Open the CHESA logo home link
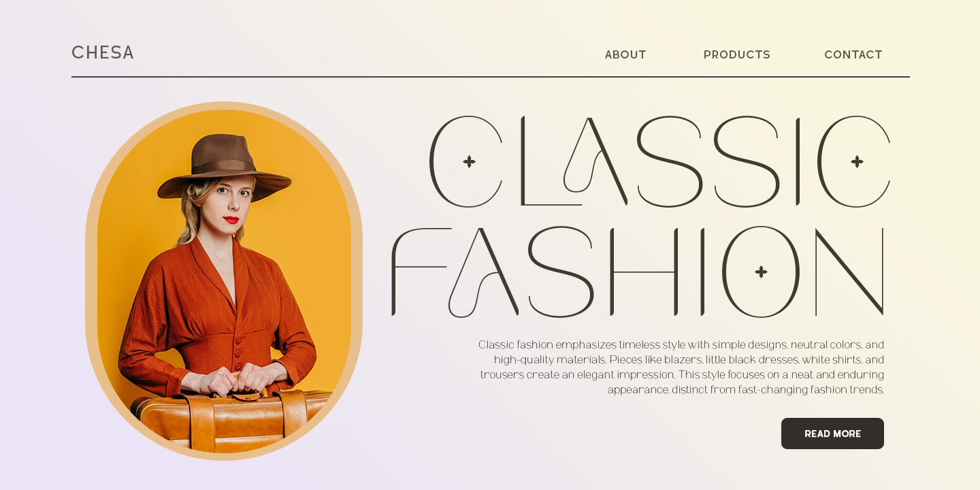The width and height of the screenshot is (980, 490). click(x=103, y=53)
